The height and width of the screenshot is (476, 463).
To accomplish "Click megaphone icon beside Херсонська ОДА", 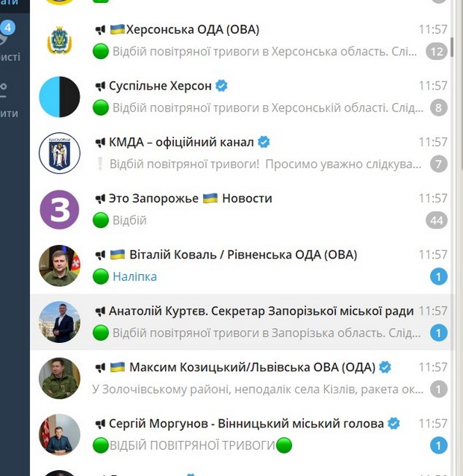I will [100, 30].
